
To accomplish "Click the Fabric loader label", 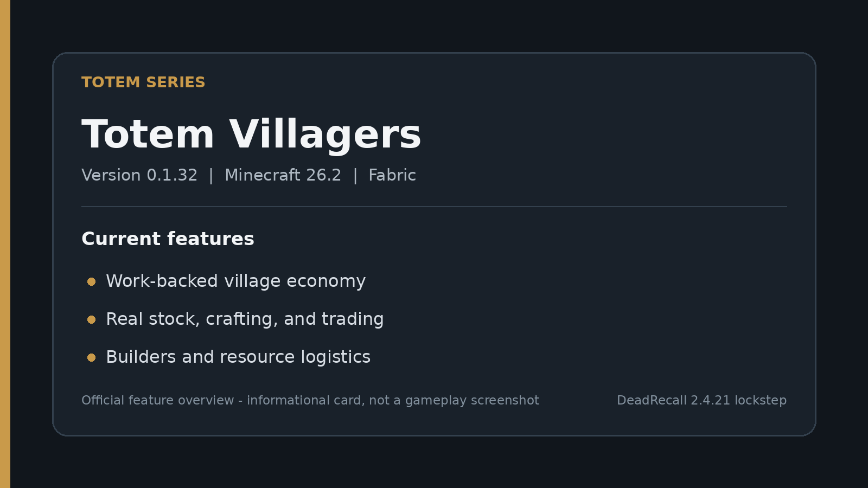I will [x=392, y=175].
